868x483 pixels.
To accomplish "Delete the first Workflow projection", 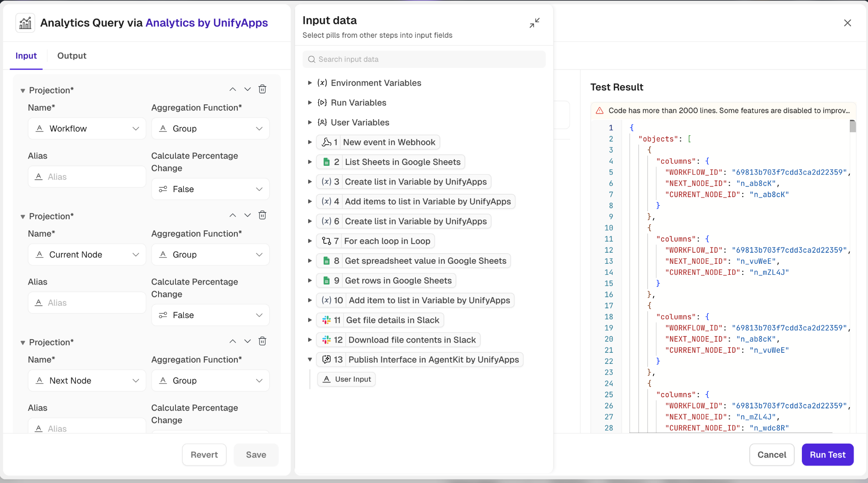I will pos(262,89).
